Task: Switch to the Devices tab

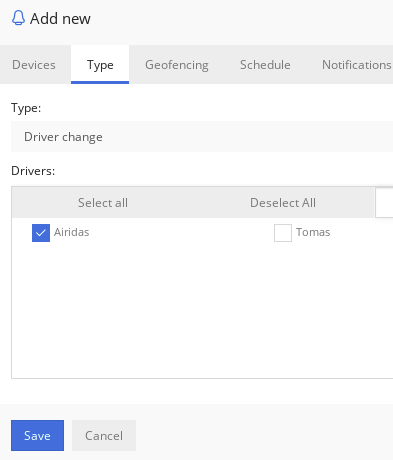Action: tap(34, 65)
